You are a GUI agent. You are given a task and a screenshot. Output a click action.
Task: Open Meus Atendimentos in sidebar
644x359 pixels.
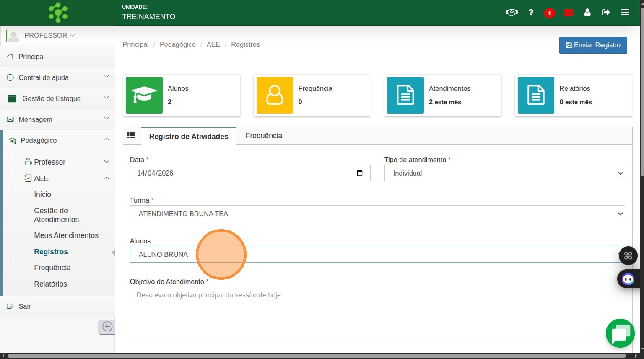click(66, 235)
